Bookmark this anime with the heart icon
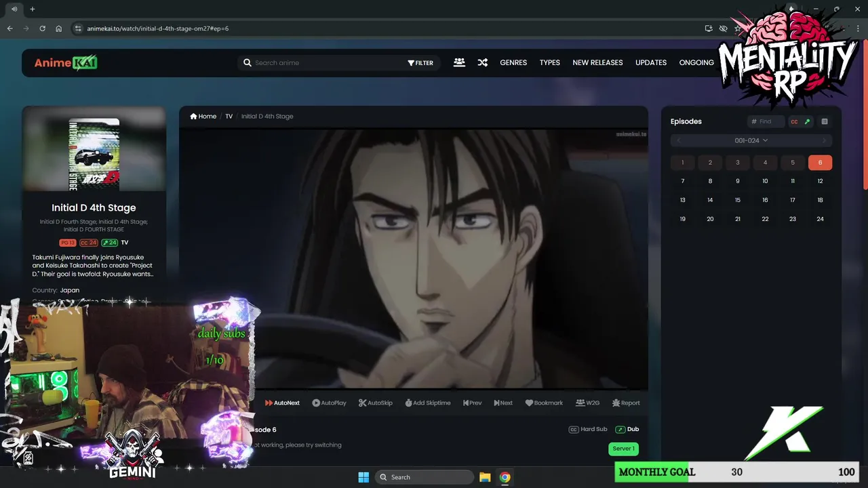The image size is (868, 488). coord(544,403)
